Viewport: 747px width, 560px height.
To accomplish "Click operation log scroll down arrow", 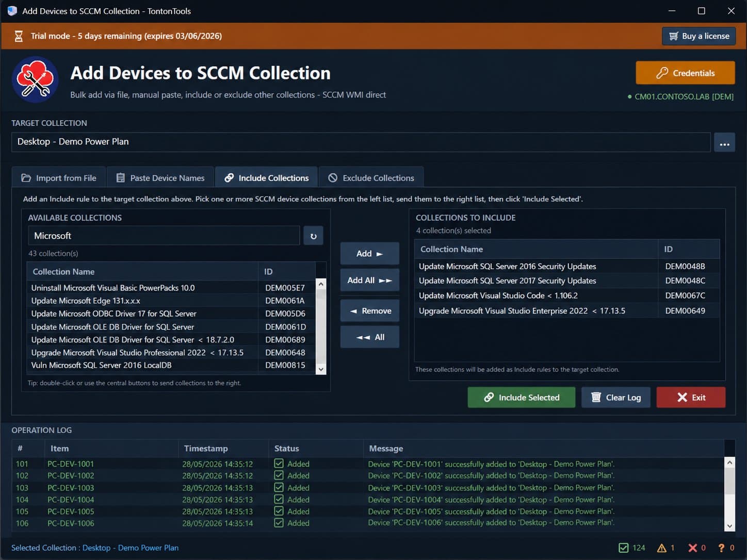I will point(729,526).
